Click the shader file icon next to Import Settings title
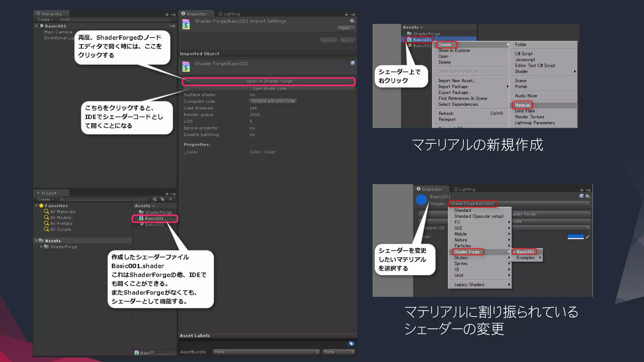 click(186, 24)
